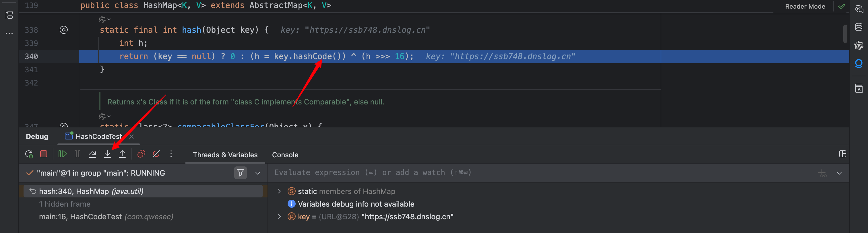Open the Database tool window icon
This screenshot has width=868, height=233.
click(x=859, y=27)
